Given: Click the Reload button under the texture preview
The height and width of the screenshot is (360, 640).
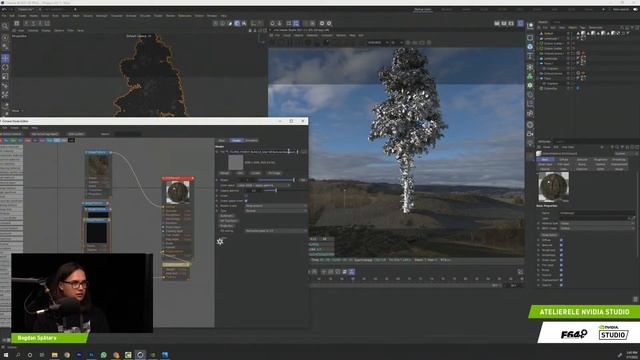Looking at the screenshot, I should [224, 173].
